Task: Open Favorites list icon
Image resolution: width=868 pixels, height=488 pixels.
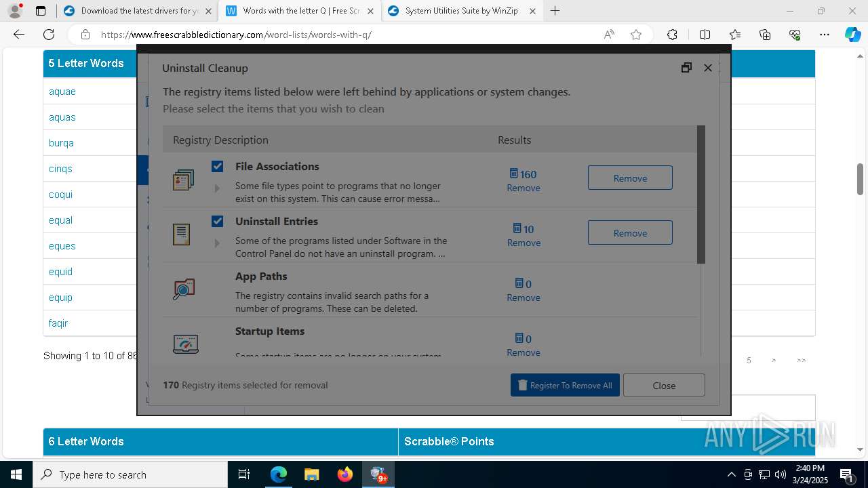Action: tap(735, 35)
